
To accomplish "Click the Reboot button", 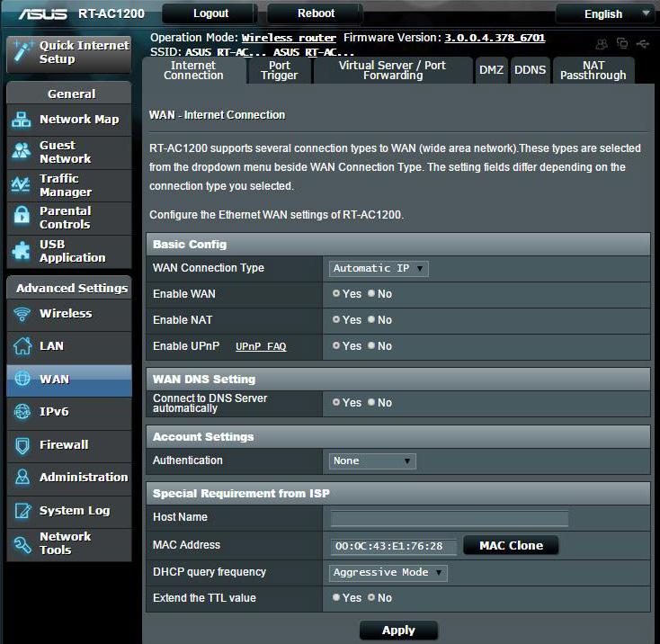I will (x=316, y=13).
